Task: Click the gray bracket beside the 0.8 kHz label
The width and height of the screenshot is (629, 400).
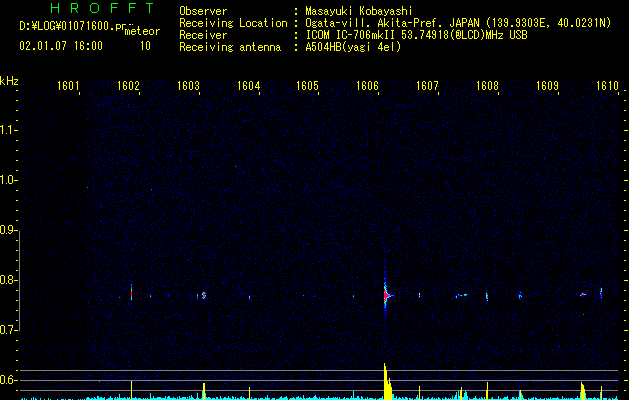Action: tap(19, 280)
